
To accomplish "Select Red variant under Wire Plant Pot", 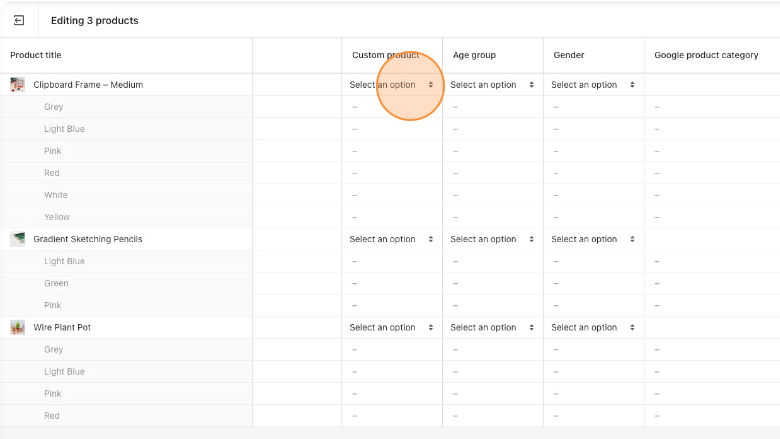I will coord(126,416).
